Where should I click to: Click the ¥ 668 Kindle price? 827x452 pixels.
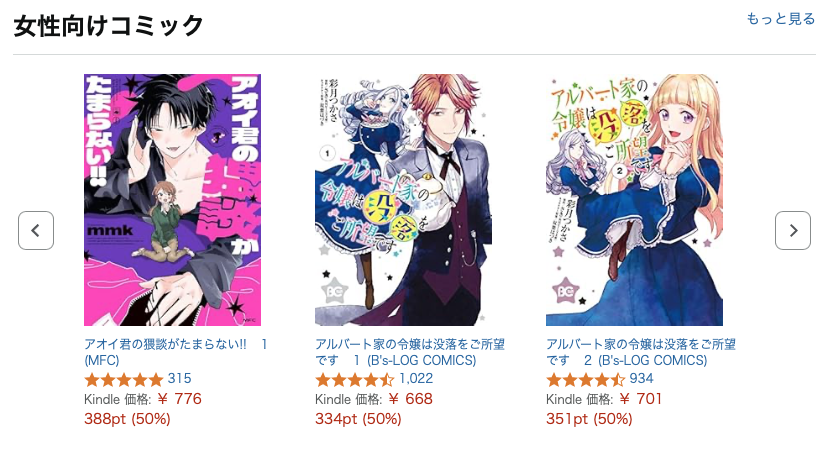pyautogui.click(x=410, y=399)
